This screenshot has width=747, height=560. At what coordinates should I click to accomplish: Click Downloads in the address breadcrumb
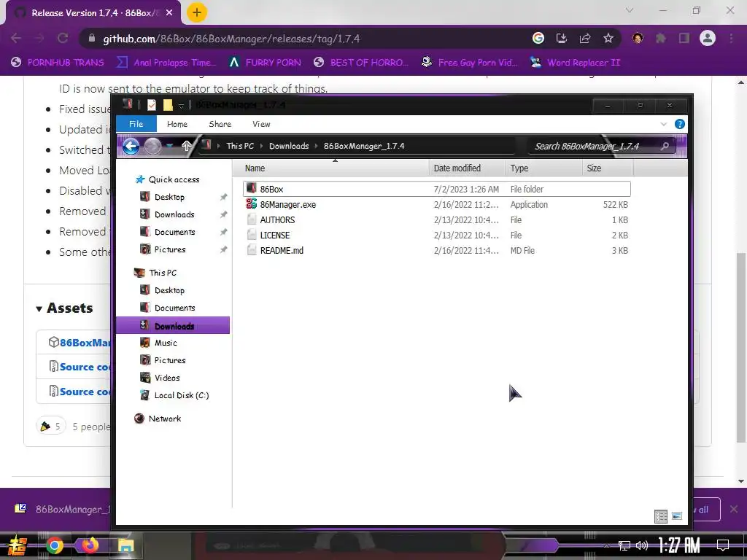pos(289,146)
